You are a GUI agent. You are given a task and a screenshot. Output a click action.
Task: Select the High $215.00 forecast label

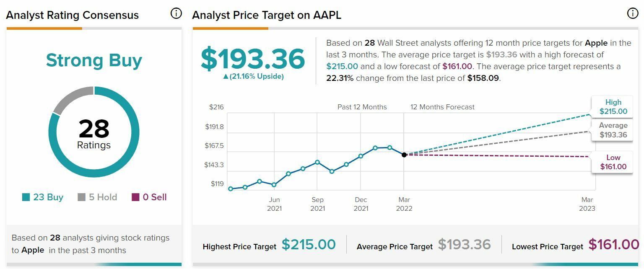[x=613, y=107]
